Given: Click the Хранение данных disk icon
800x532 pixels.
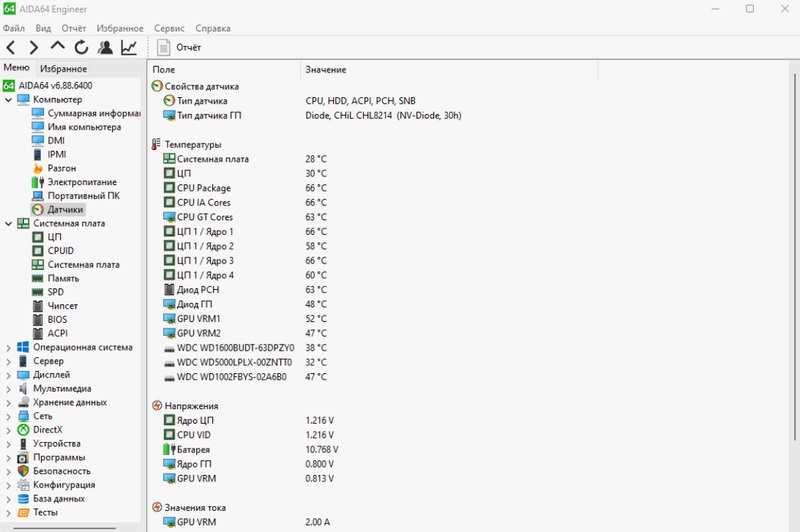Looking at the screenshot, I should point(23,402).
